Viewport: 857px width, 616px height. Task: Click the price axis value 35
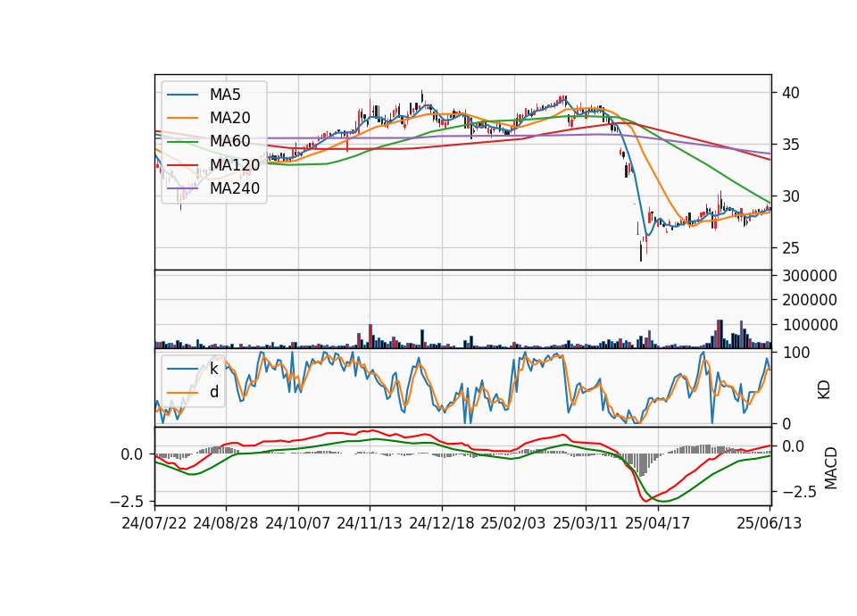(x=791, y=145)
